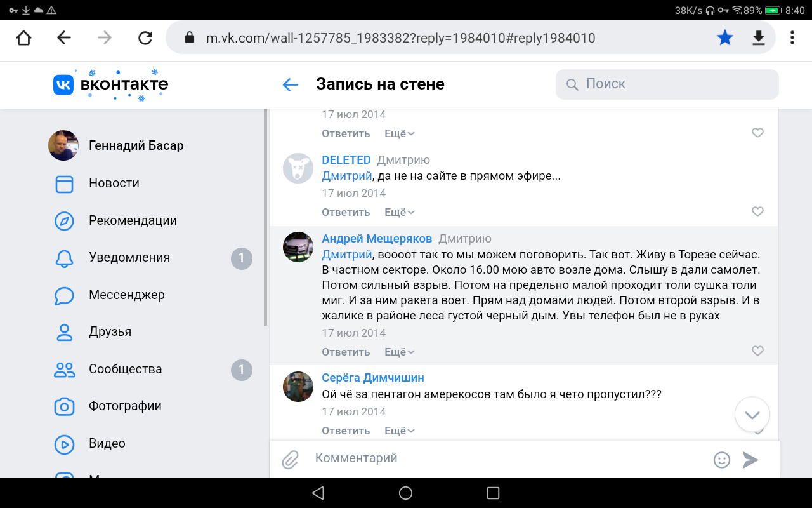Reload the page with refresh icon
This screenshot has width=812, height=508.
[145, 38]
